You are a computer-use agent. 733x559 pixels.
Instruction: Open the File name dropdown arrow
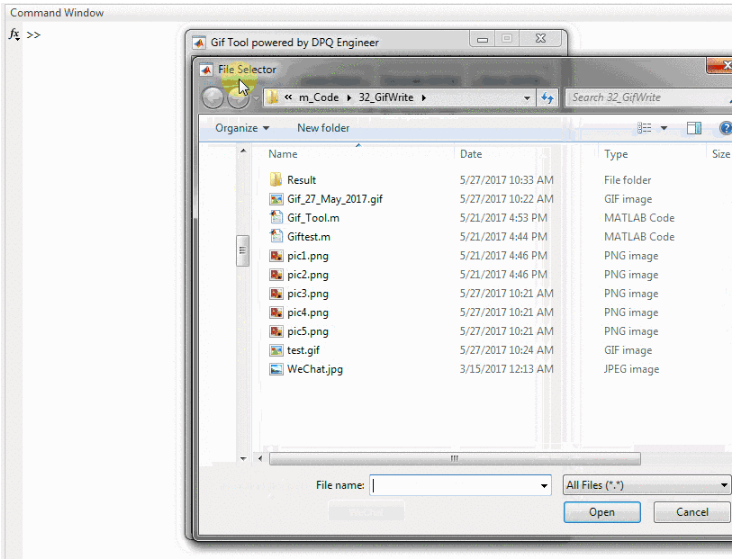tap(544, 486)
